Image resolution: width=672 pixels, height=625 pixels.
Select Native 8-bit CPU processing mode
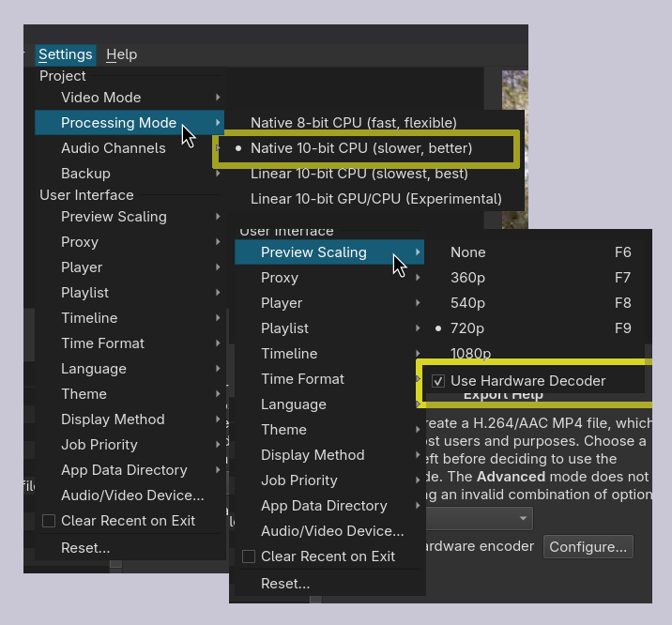click(x=353, y=123)
